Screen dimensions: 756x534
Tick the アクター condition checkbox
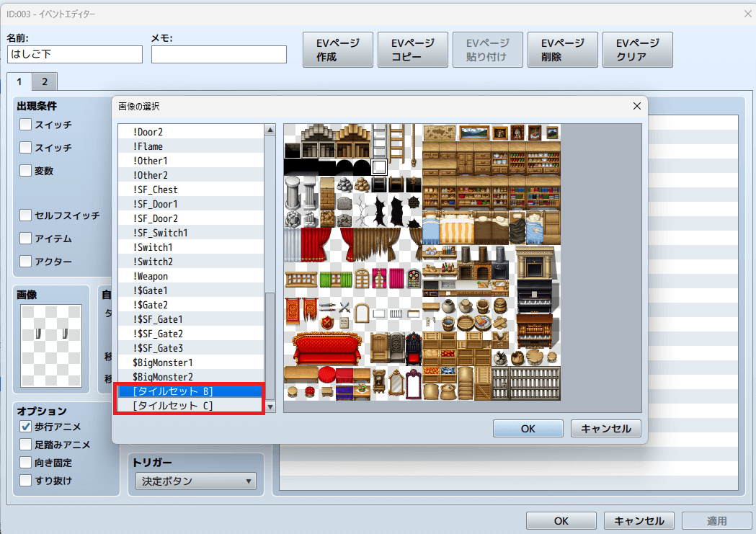pyautogui.click(x=25, y=261)
